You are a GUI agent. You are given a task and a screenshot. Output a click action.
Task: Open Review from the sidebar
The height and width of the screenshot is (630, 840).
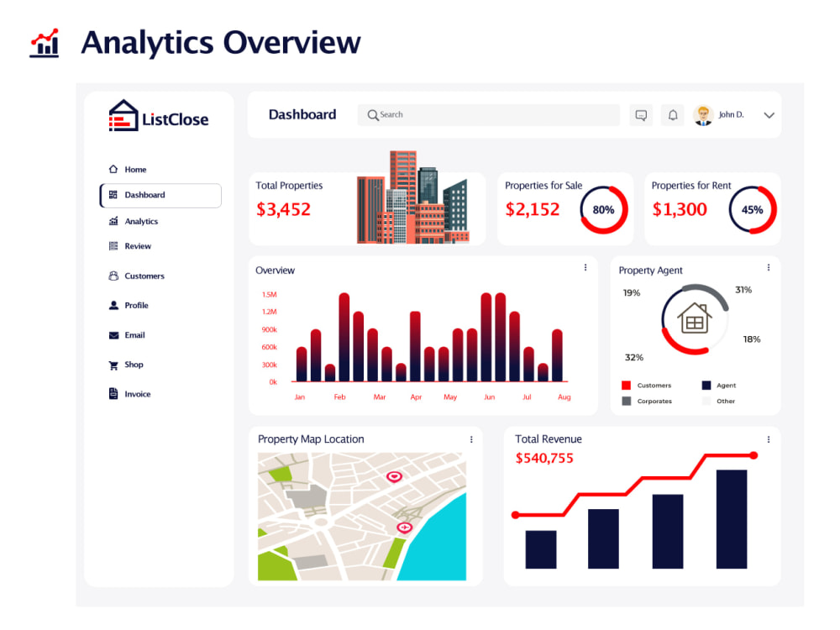coord(138,246)
